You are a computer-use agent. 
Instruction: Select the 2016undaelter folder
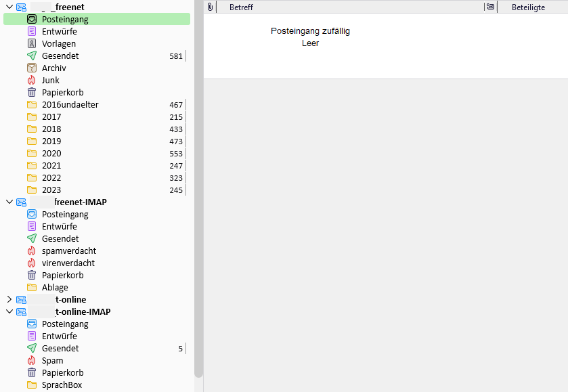point(70,105)
